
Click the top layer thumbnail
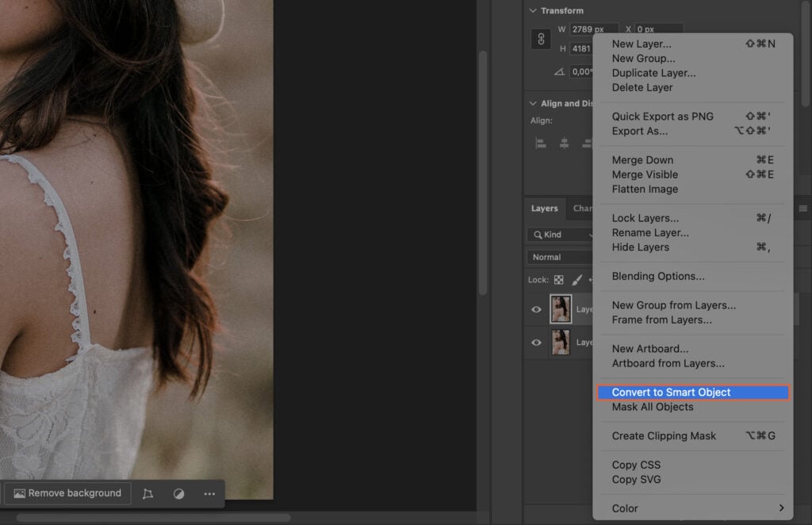(561, 309)
